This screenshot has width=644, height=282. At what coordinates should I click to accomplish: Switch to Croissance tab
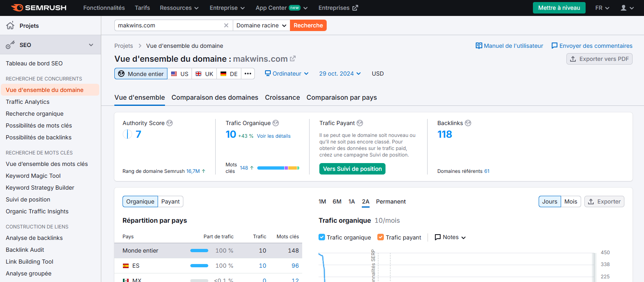click(283, 97)
